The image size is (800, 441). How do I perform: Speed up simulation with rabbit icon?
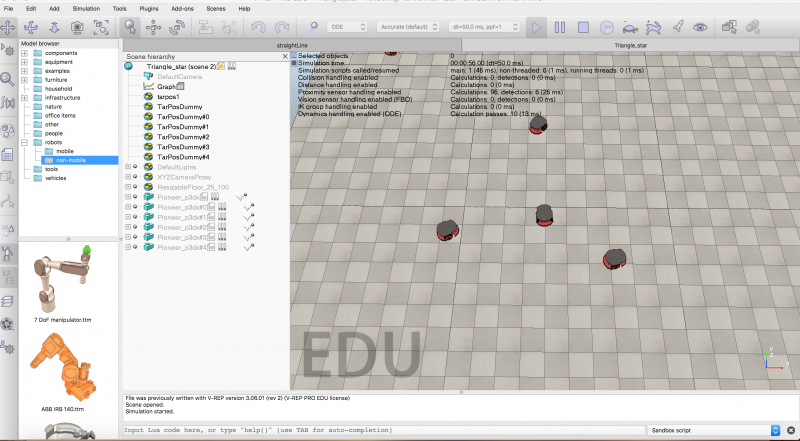[654, 27]
